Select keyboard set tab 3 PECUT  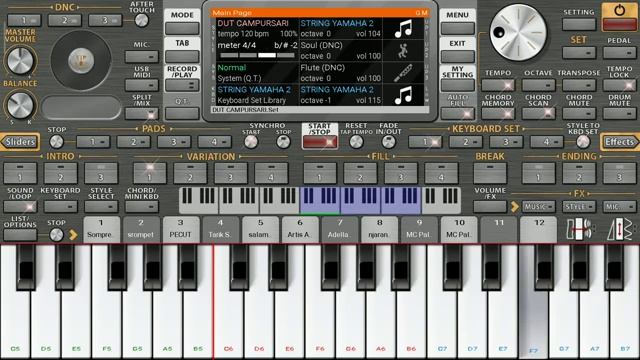point(180,229)
